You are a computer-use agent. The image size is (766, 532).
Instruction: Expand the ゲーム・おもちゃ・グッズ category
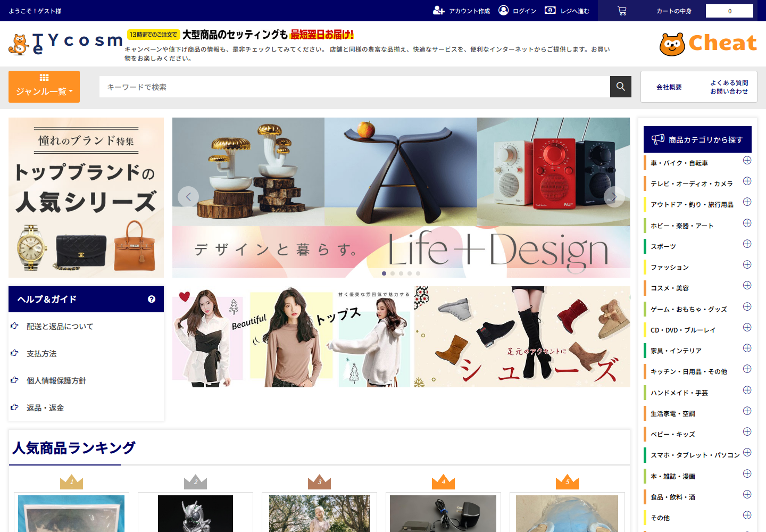(x=747, y=306)
